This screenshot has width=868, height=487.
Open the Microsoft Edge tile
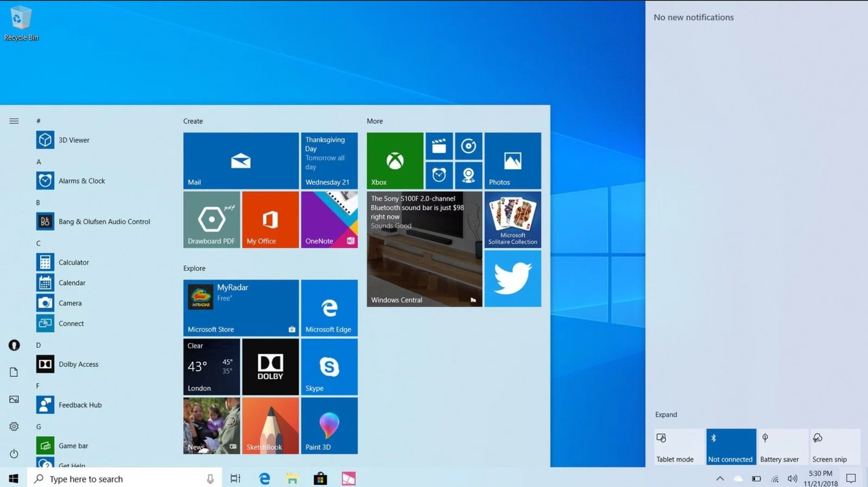click(x=329, y=308)
